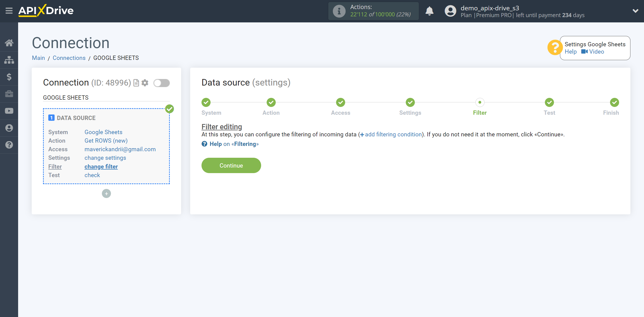Image resolution: width=644 pixels, height=317 pixels.
Task: Toggle the connection enable/disable switch
Action: pos(162,83)
